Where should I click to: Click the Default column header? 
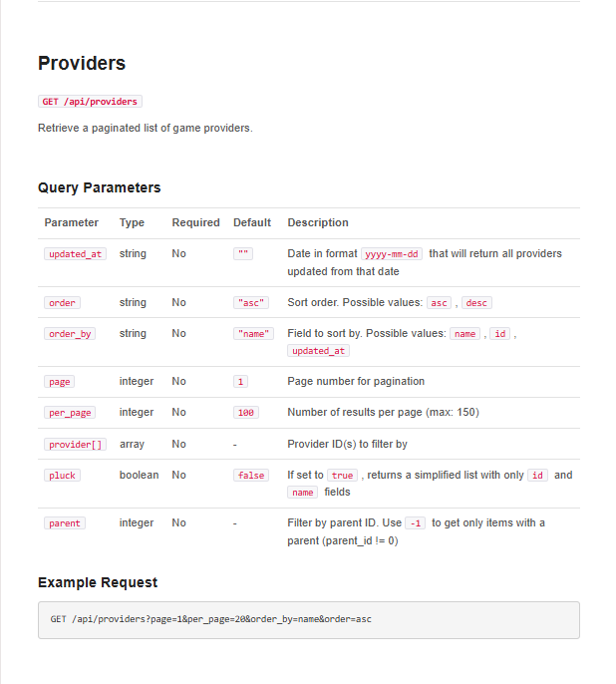pyautogui.click(x=252, y=222)
